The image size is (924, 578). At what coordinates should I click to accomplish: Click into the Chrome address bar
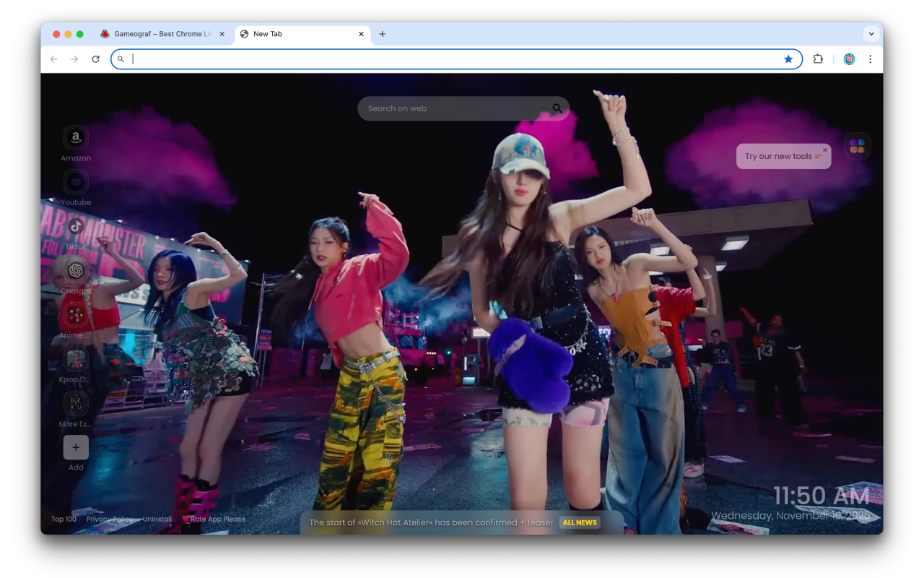(x=456, y=59)
